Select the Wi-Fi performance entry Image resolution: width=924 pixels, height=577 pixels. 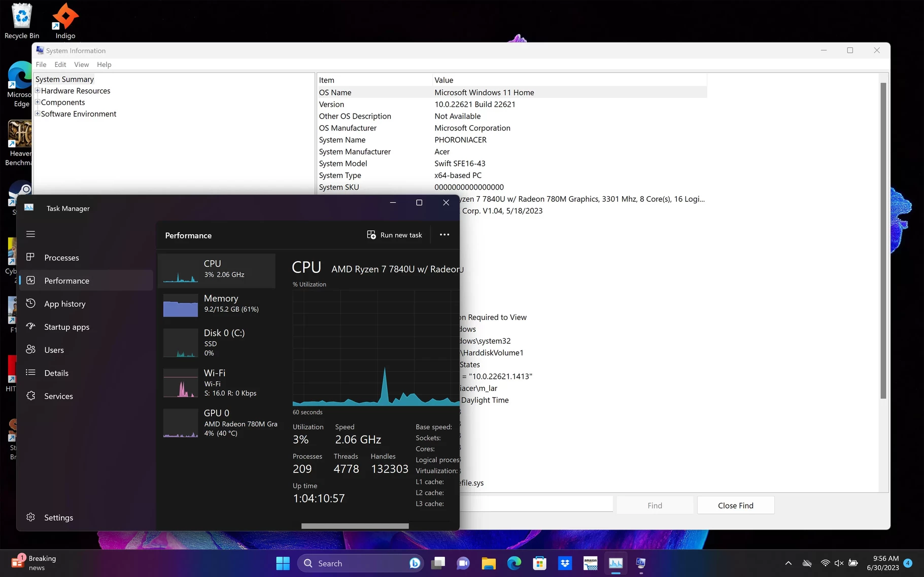tap(217, 383)
